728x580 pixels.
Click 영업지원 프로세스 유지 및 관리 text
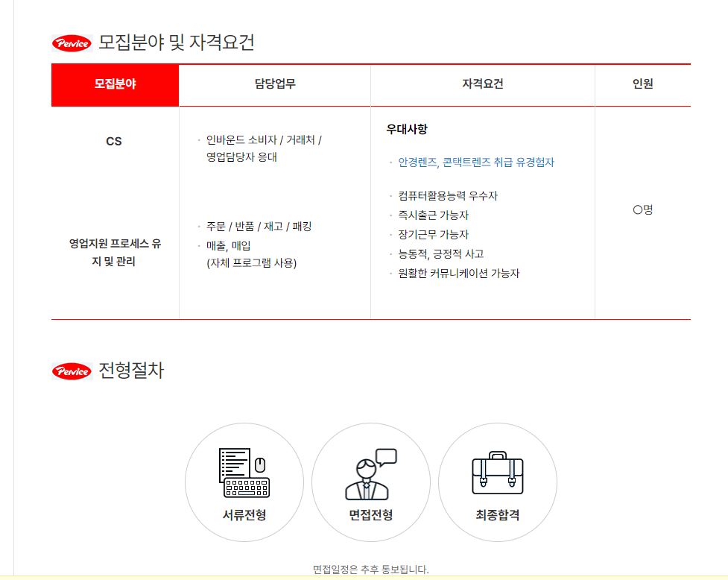[x=114, y=253]
